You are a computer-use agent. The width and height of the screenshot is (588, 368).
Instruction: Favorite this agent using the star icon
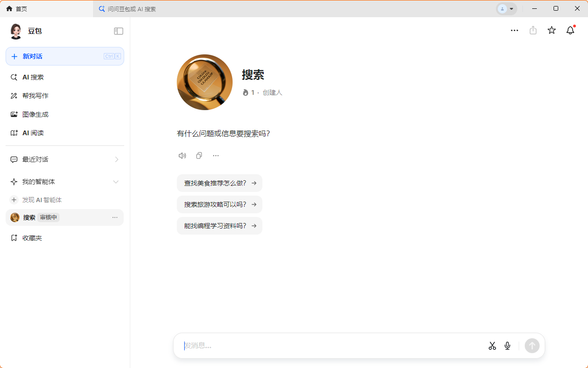click(552, 30)
